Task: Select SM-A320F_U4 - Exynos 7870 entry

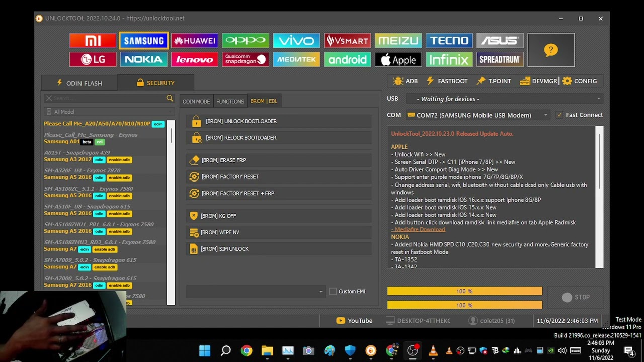Action: tap(82, 170)
